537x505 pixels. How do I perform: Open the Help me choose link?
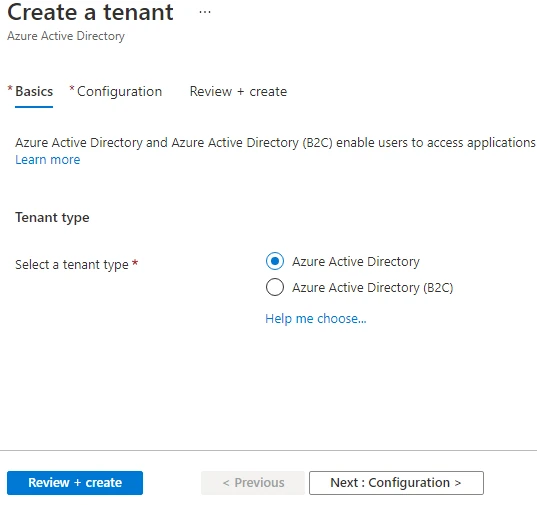[x=316, y=318]
